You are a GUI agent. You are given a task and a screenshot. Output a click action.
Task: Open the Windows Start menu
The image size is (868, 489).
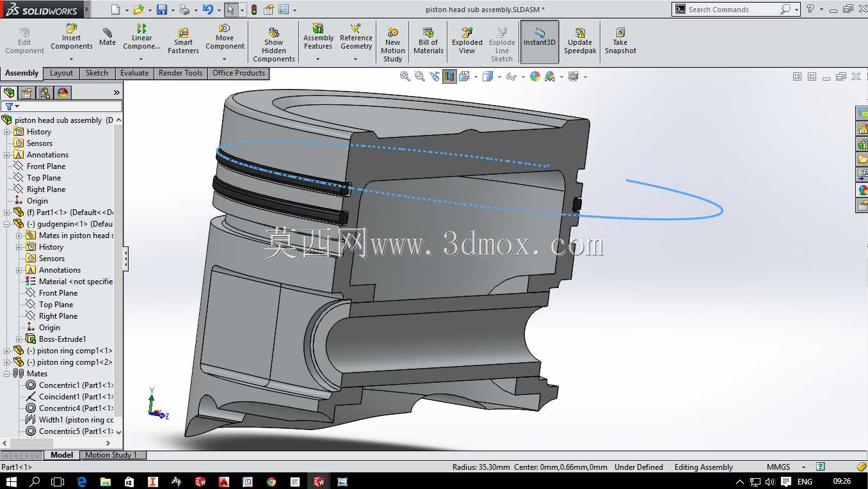click(12, 481)
